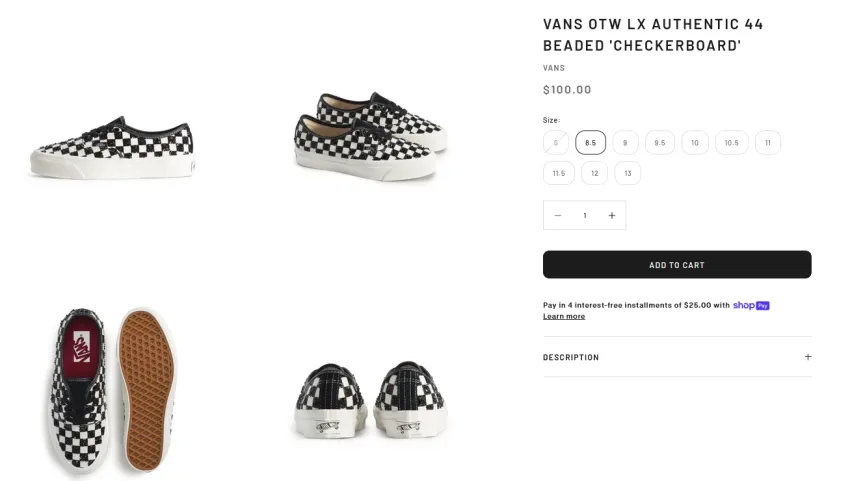Click the quantity input field
The image size is (850, 481).
pos(584,215)
